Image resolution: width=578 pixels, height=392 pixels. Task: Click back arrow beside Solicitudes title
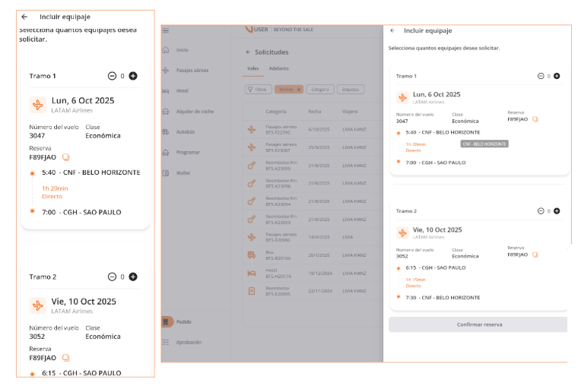(x=248, y=52)
